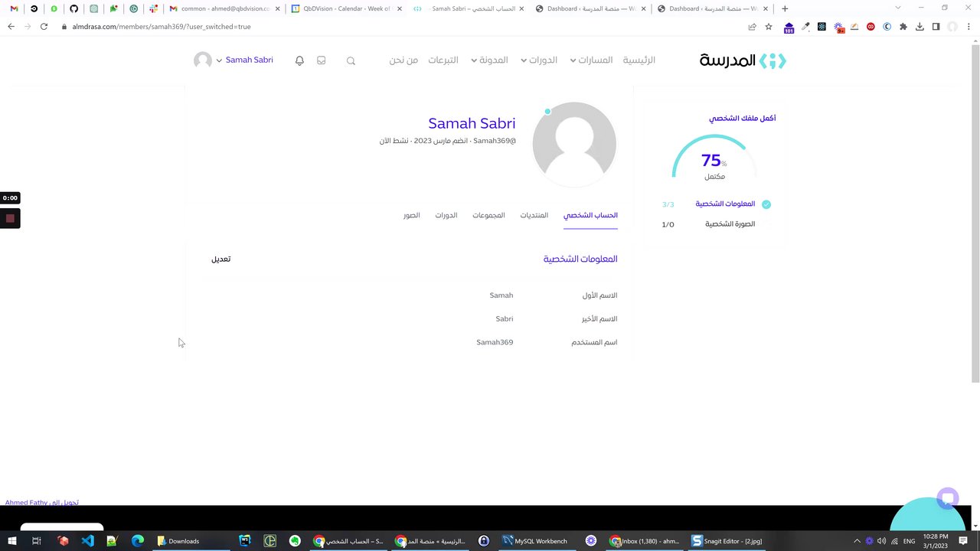Open the Downloads folder taskbar item
This screenshot has width=980, height=551.
point(179,541)
